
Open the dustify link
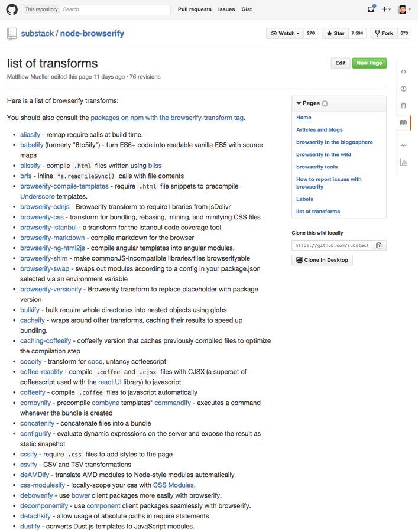(30, 526)
